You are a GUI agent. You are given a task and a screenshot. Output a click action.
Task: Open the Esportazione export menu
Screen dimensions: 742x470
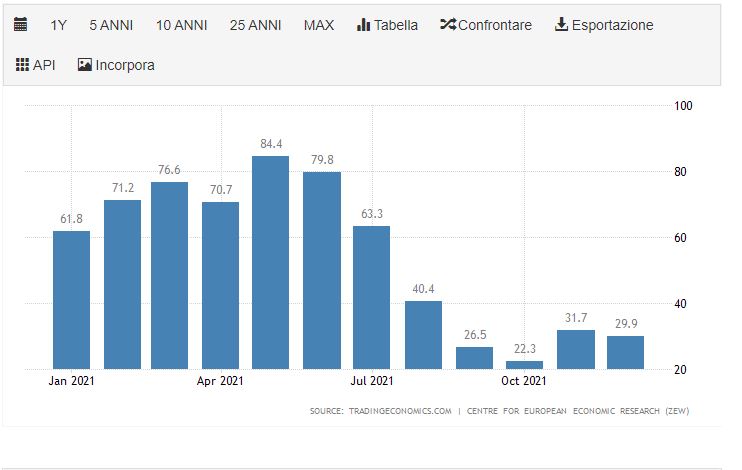point(612,25)
